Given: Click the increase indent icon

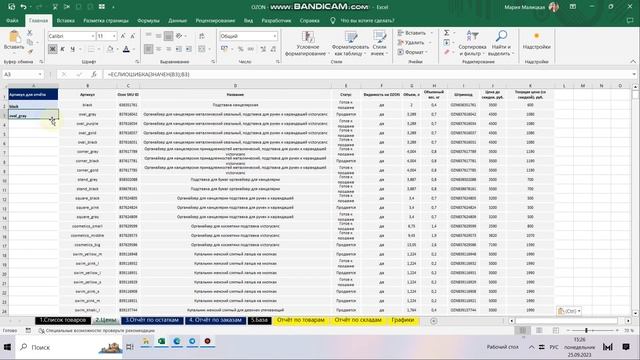Looking at the screenshot, I should pyautogui.click(x=189, y=49).
